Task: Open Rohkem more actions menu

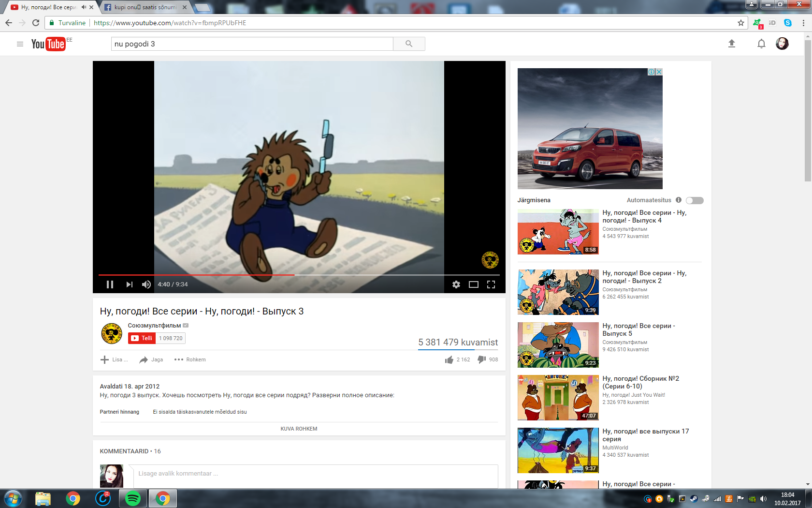Action: pyautogui.click(x=190, y=359)
